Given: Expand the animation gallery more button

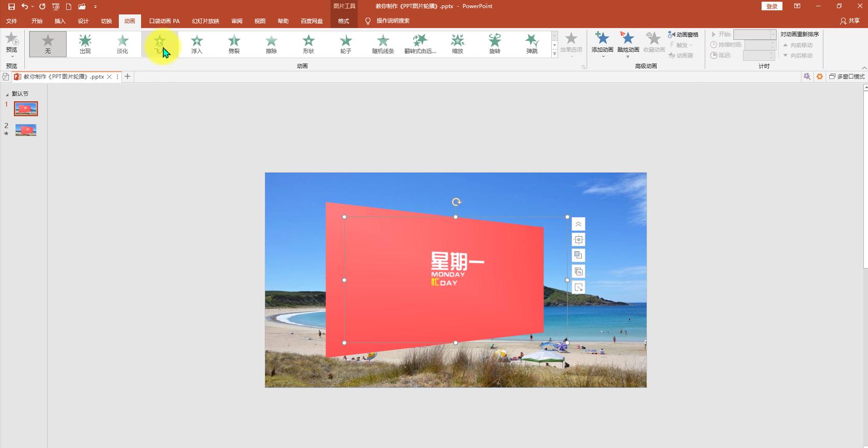Looking at the screenshot, I should pos(554,54).
